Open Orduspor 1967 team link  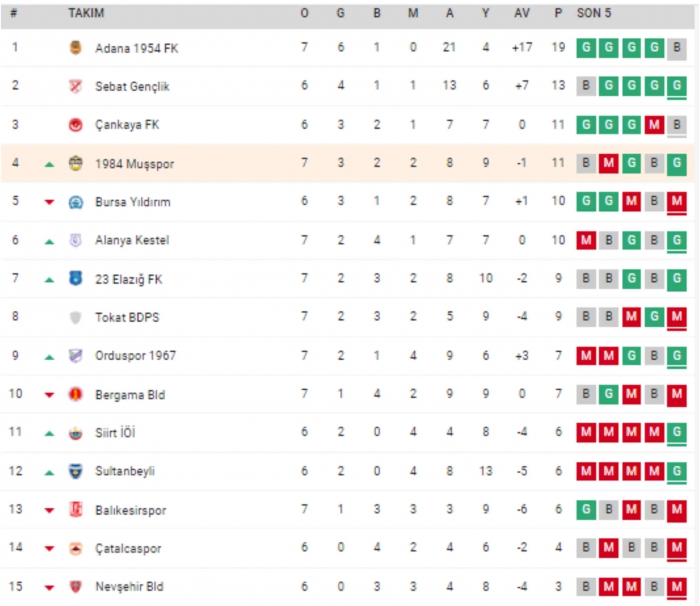point(135,356)
